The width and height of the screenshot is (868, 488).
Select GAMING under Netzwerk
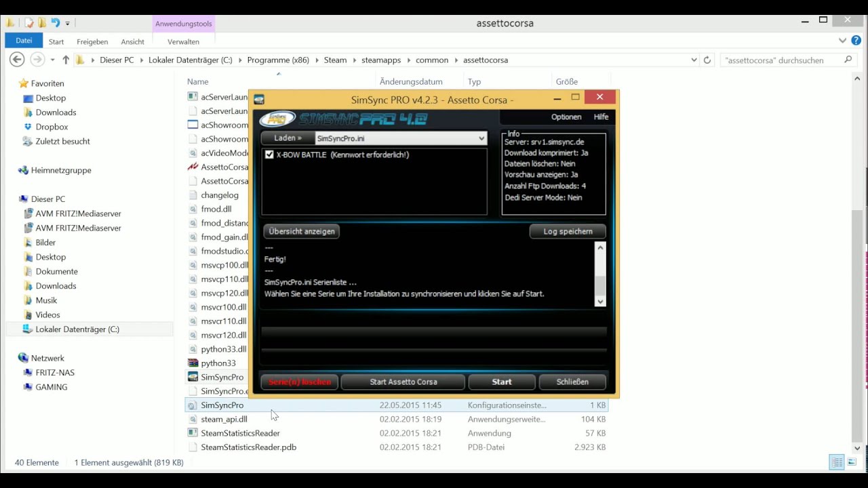(52, 387)
